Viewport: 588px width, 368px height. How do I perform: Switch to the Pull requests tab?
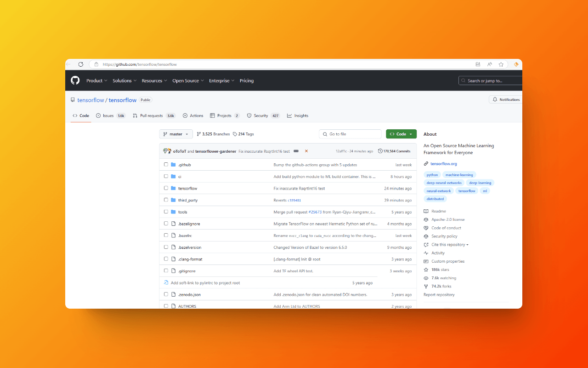(x=154, y=115)
